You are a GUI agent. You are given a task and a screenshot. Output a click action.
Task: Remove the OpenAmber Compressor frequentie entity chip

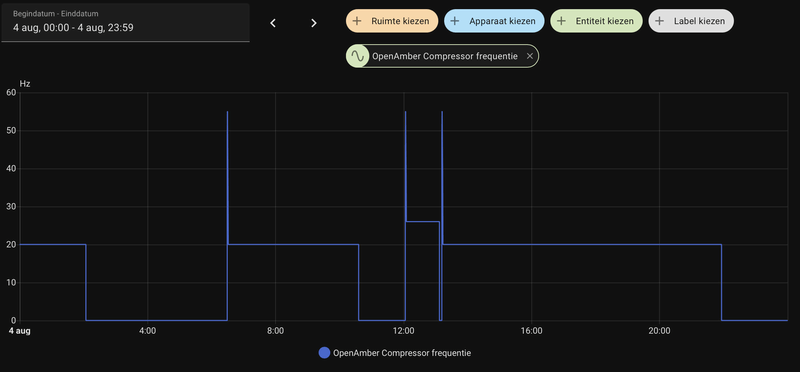530,56
